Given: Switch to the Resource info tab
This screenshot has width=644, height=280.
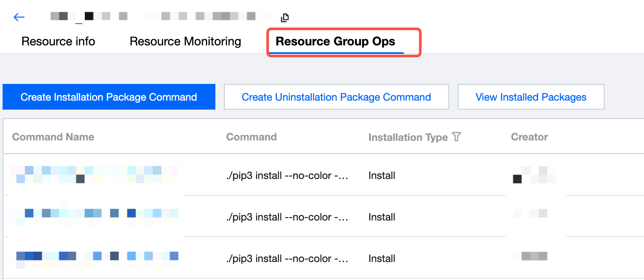Looking at the screenshot, I should point(58,42).
